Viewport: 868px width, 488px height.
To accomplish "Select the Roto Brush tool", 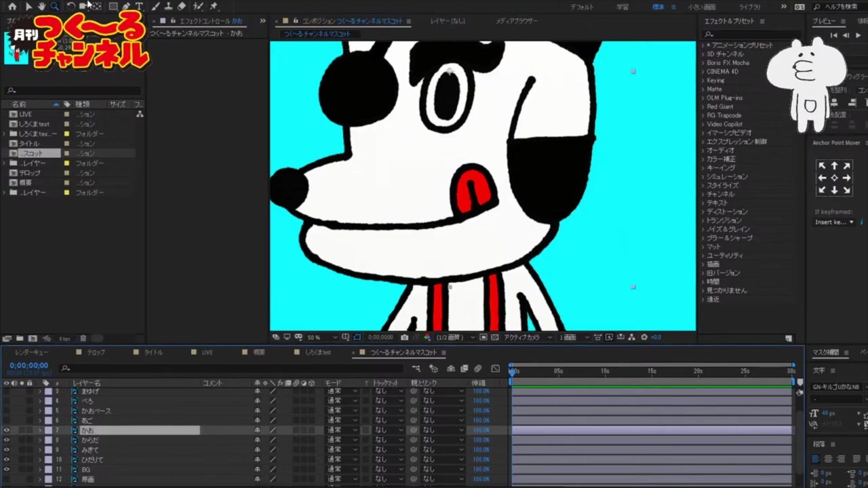I will point(198,6).
